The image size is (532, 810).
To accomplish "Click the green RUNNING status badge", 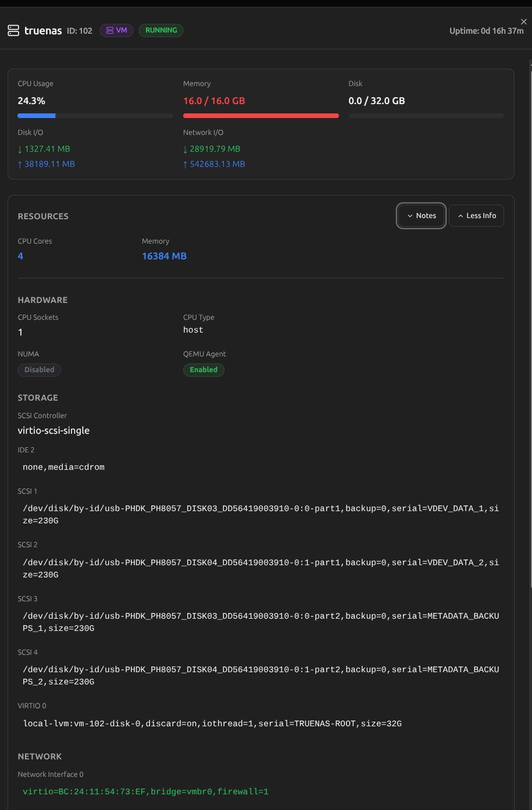I will pos(161,30).
